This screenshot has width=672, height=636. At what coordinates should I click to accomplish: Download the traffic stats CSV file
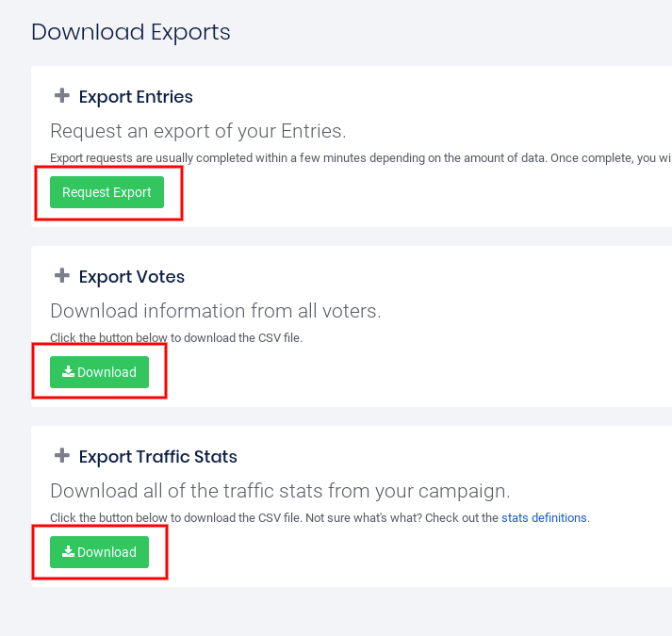(99, 552)
